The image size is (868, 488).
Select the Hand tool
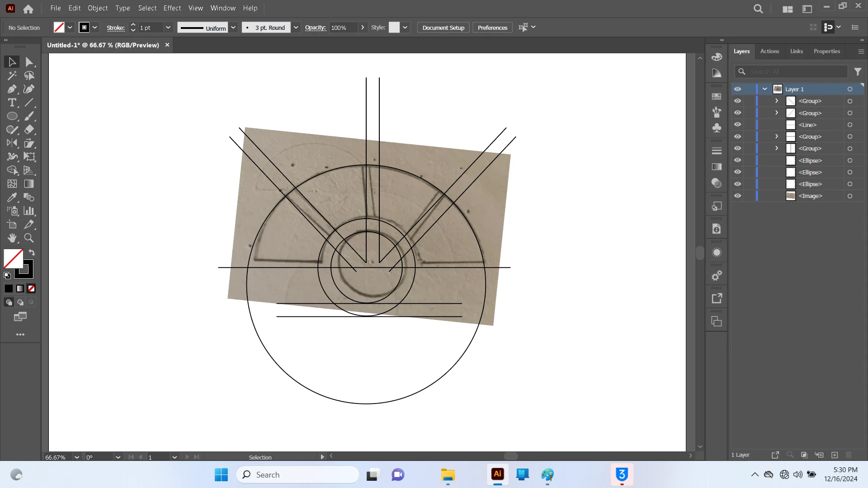coord(12,238)
